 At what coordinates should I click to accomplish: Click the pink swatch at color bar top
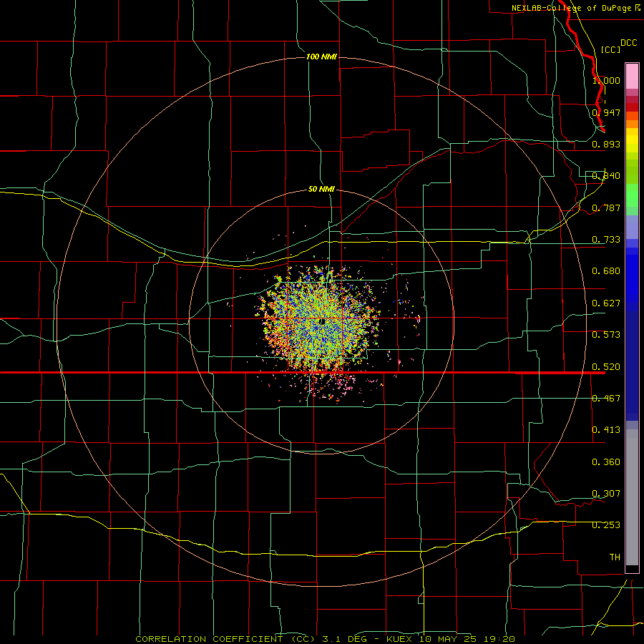[632, 76]
